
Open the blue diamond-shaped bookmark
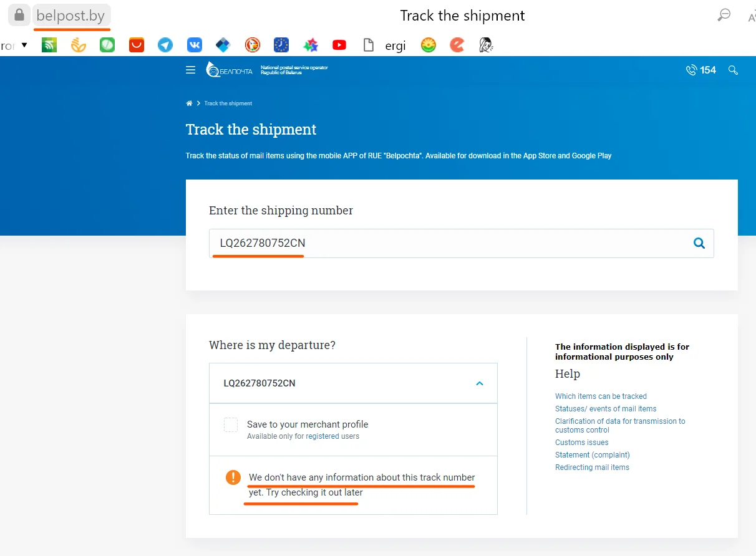pyautogui.click(x=223, y=45)
